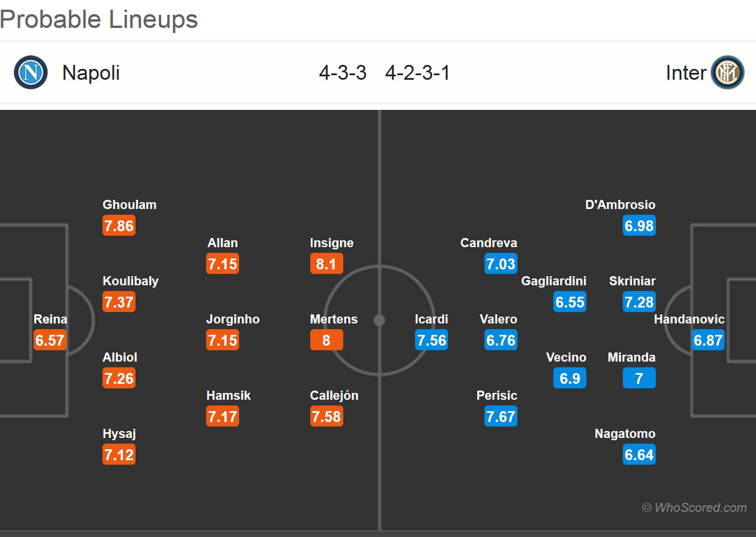Open Skriniar's player name label
The height and width of the screenshot is (537, 756).
click(x=632, y=281)
